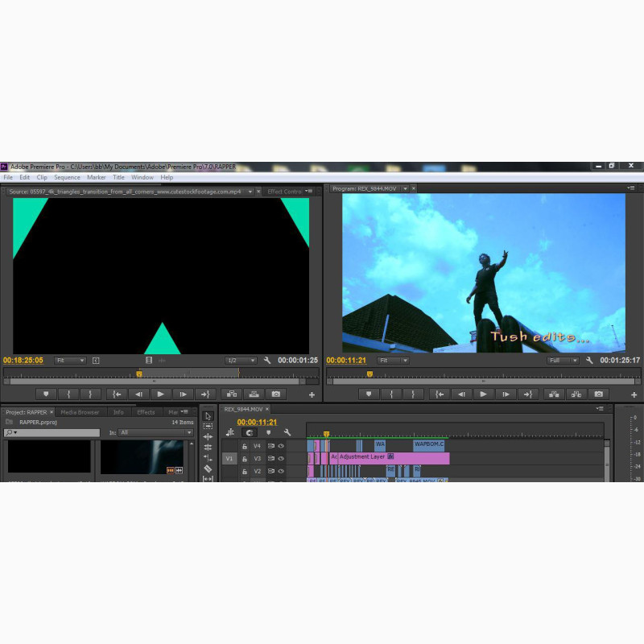Viewport: 644px width, 644px height.
Task: Mark Out point in the Program monitor
Action: [x=413, y=394]
